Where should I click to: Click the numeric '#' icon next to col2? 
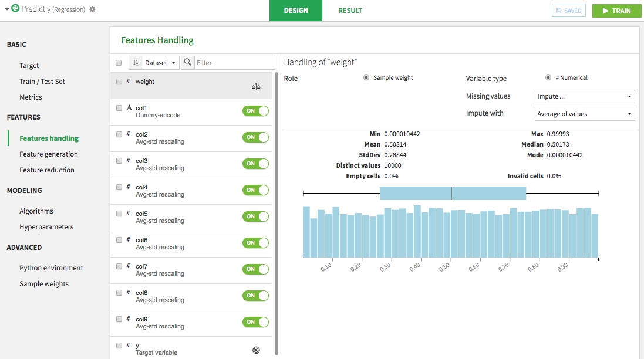coord(128,134)
